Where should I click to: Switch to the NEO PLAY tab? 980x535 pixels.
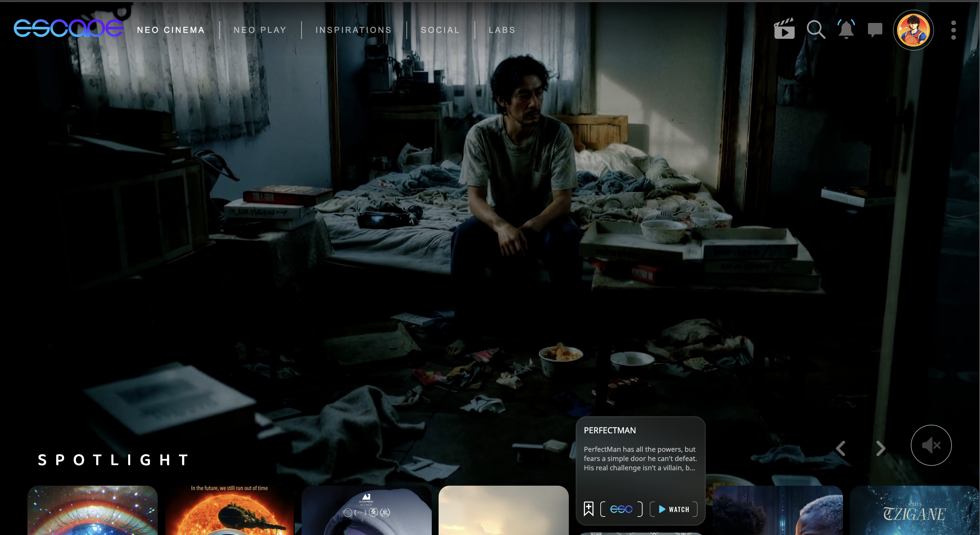[260, 30]
